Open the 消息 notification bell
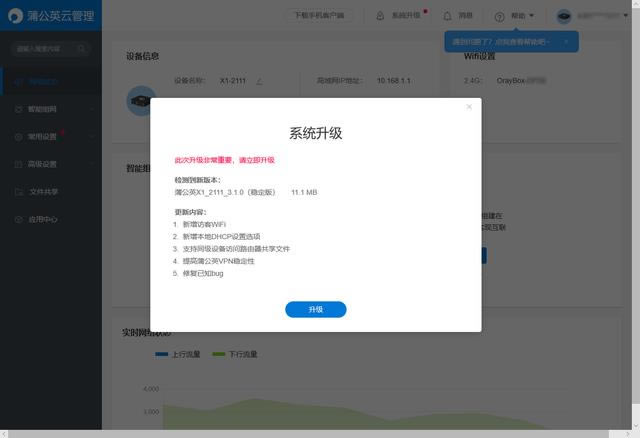The width and height of the screenshot is (640, 438). click(447, 16)
